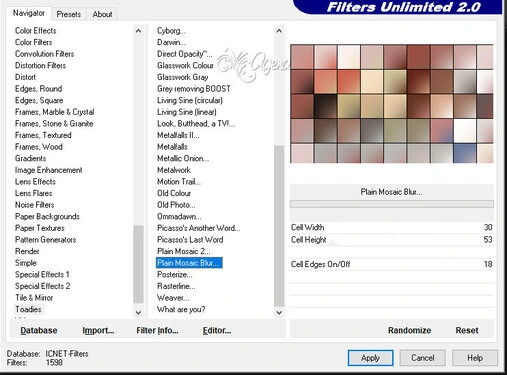This screenshot has width=507, height=375.
Task: Select the Paper Backgrounds category
Action: click(47, 217)
